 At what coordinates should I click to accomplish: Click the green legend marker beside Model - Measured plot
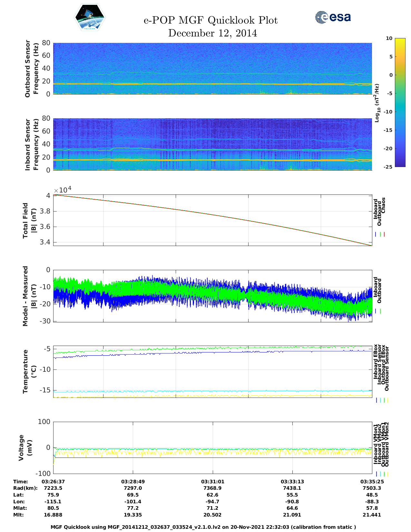(x=380, y=311)
